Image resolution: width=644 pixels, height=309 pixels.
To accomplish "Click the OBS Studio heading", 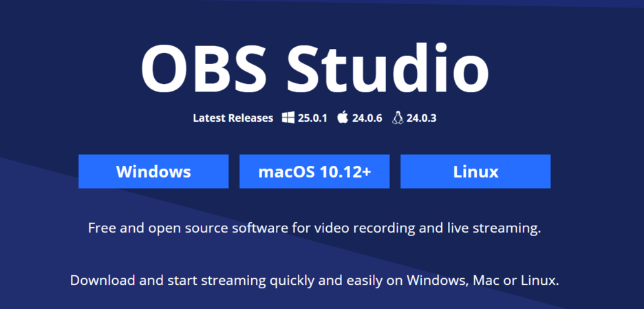I will pos(315,67).
